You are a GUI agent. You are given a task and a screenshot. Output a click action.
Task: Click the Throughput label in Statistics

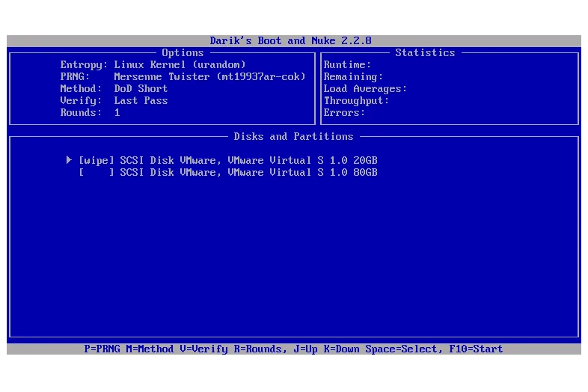[x=356, y=100]
